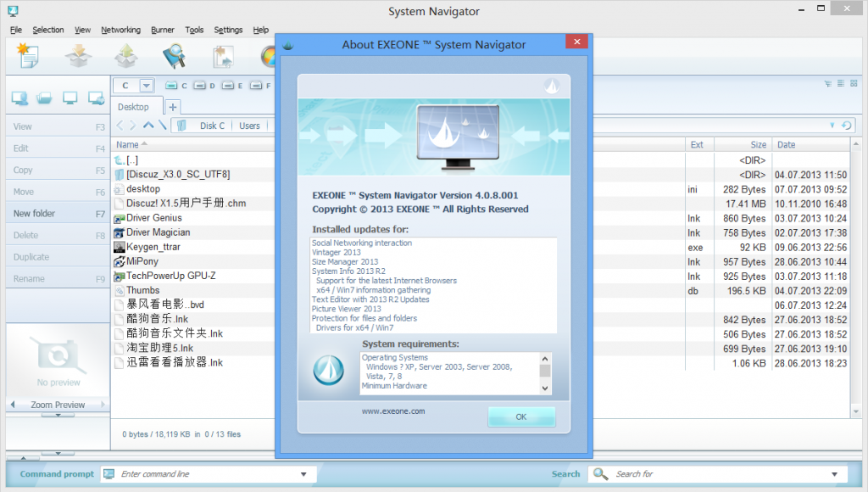Click the round sailboat icon beside System requirements
The image size is (868, 492).
329,370
